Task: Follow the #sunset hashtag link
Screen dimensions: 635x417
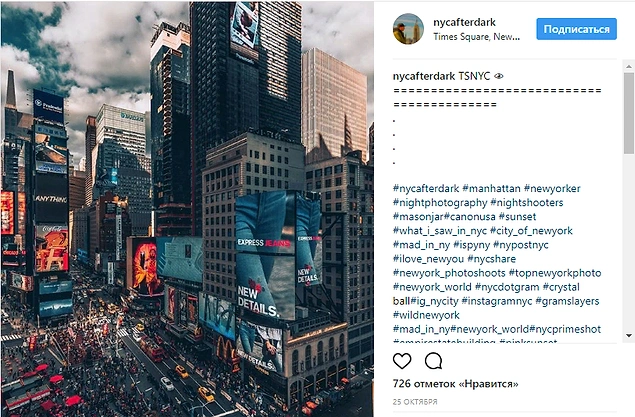Action: [x=518, y=217]
